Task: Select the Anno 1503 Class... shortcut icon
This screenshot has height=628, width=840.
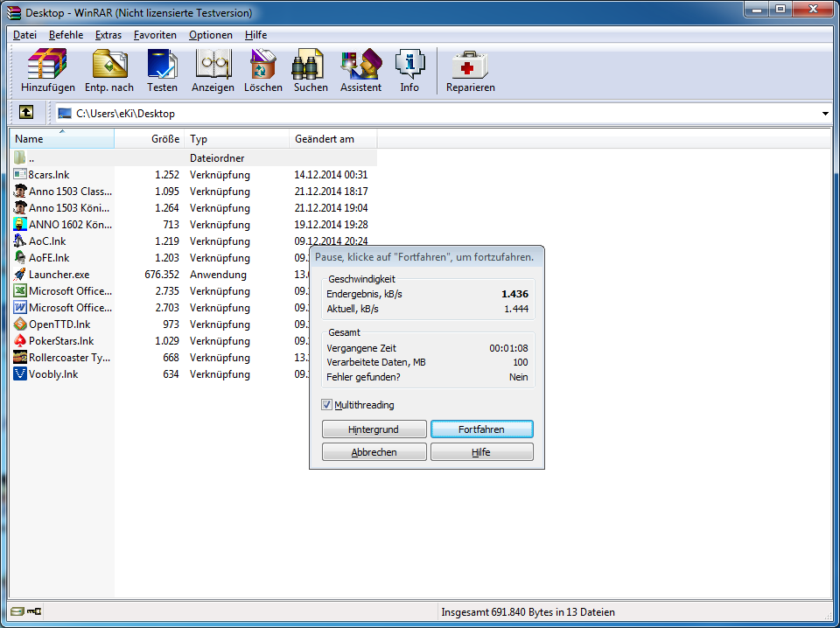Action: point(20,192)
